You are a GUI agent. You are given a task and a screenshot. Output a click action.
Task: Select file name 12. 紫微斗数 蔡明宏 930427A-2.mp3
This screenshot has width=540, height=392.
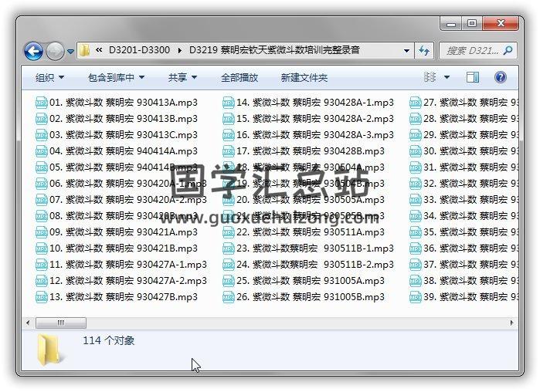(128, 281)
